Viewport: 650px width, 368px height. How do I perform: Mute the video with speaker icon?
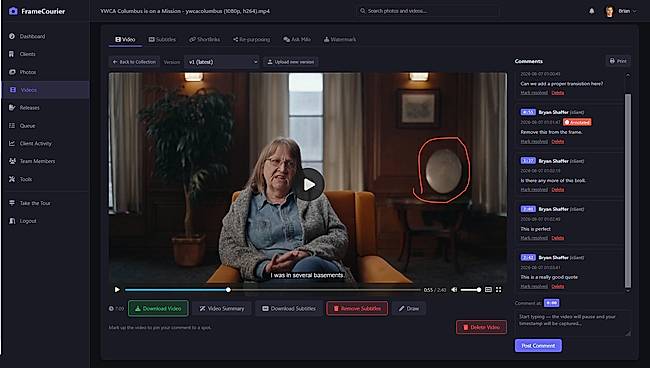point(454,290)
